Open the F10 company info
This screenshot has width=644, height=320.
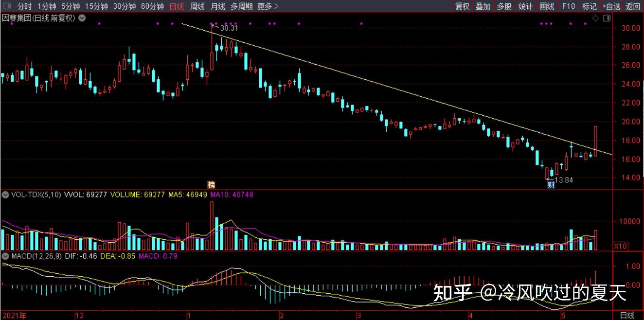(568, 6)
